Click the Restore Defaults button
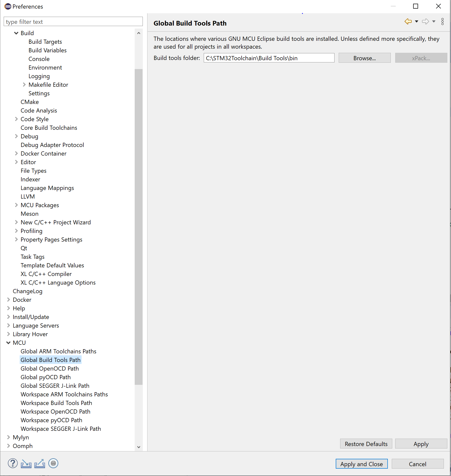This screenshot has width=451, height=476. tap(366, 444)
